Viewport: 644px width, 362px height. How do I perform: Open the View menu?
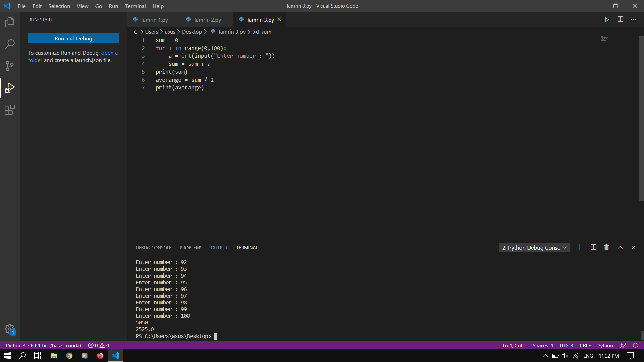(83, 6)
